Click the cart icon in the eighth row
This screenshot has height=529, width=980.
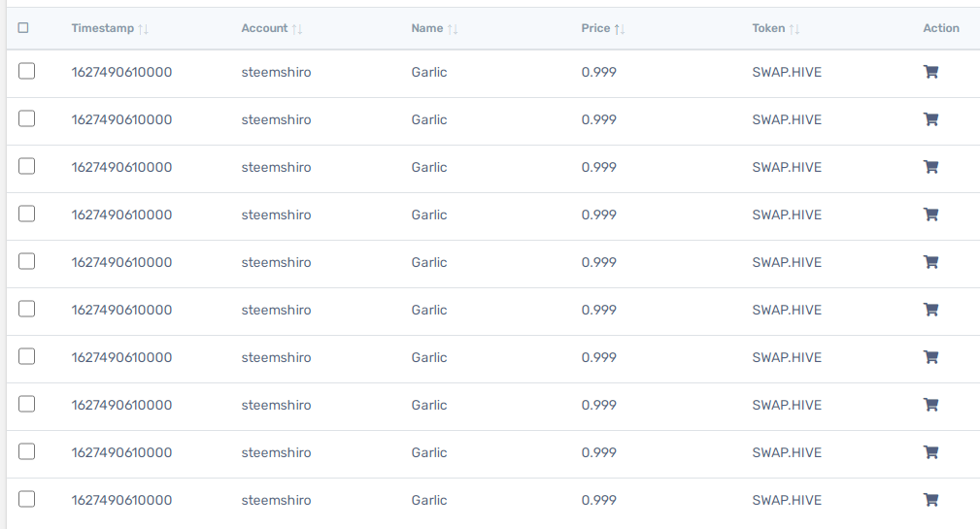(x=930, y=405)
